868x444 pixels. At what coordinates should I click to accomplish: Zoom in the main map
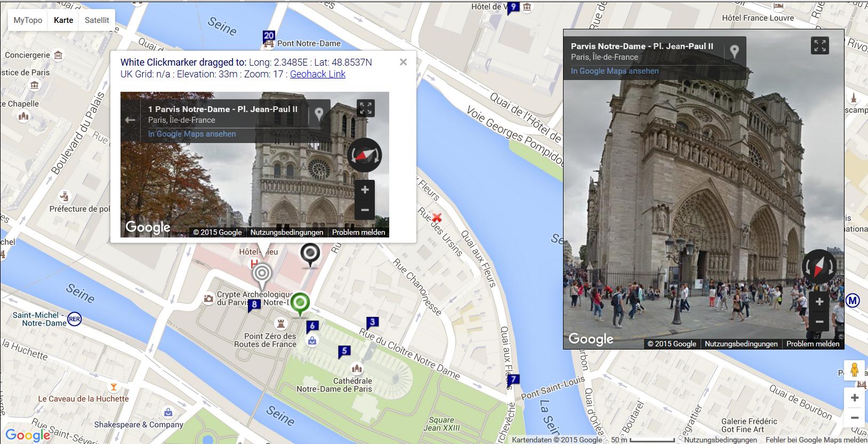click(855, 398)
